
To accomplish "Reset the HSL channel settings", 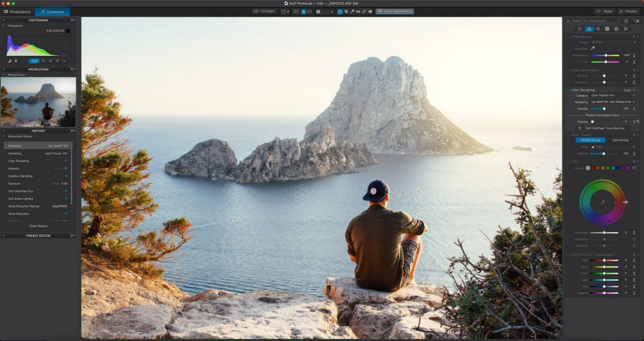I will click(x=634, y=168).
